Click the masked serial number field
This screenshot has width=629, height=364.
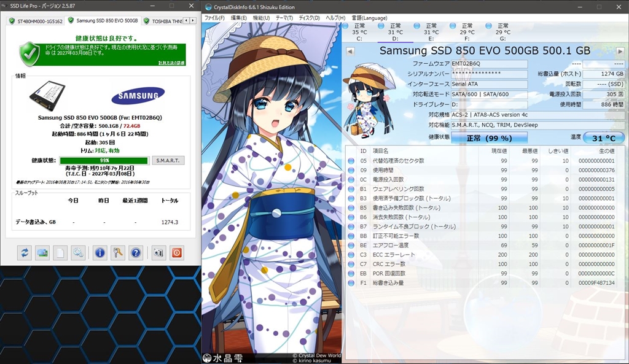pyautogui.click(x=489, y=74)
